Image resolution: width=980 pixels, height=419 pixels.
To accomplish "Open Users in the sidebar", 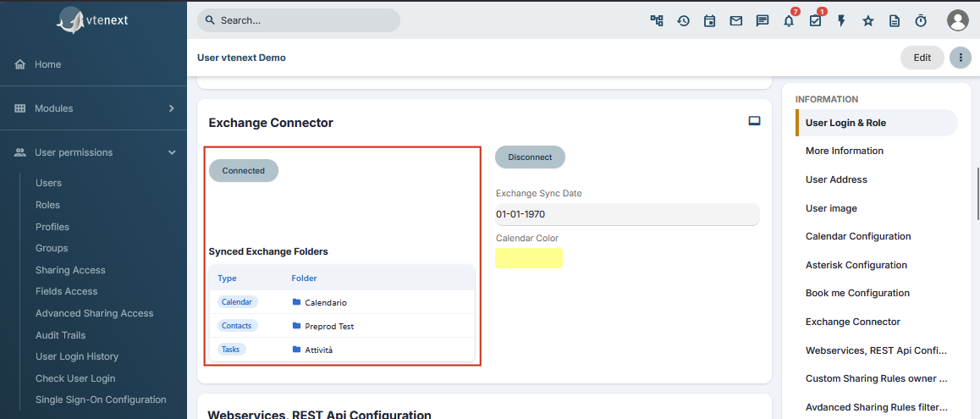I will pyautogui.click(x=49, y=183).
